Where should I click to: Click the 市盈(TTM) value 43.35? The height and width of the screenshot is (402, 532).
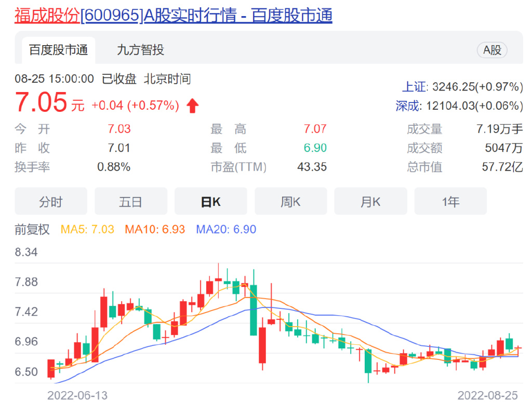click(312, 167)
